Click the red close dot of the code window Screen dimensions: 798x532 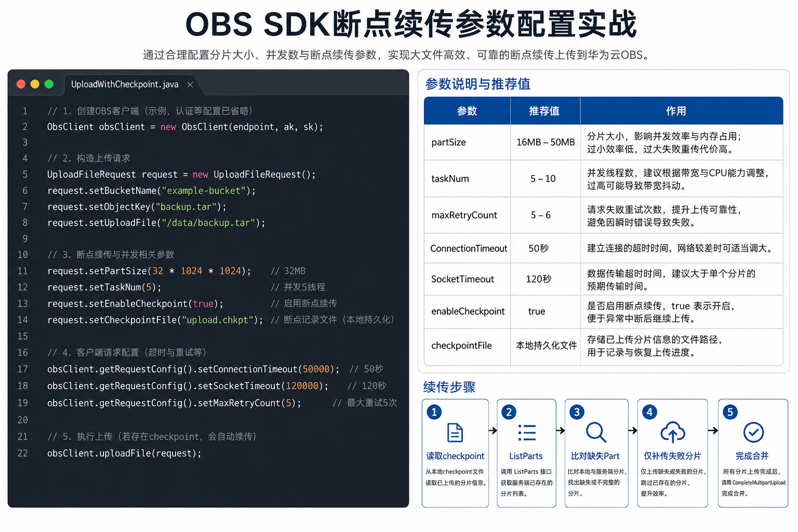(21, 84)
